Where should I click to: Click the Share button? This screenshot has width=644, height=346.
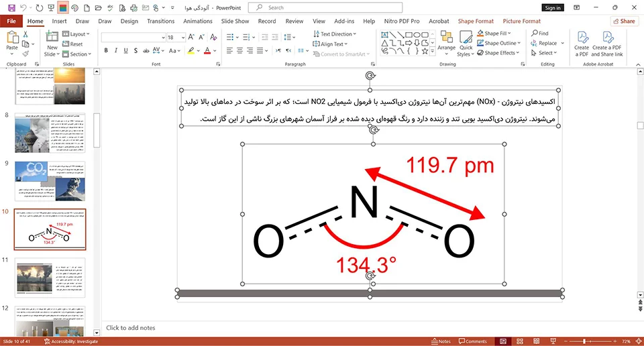(625, 21)
